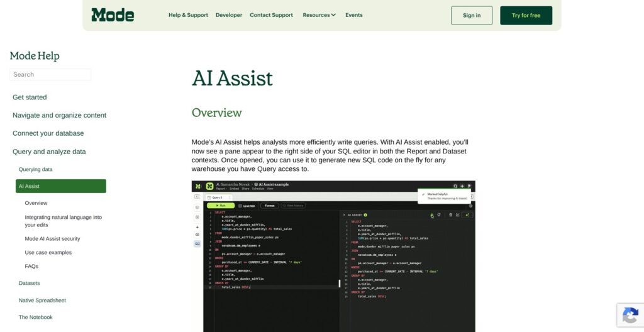Open Native Spreadsheet sidebar item
Image resolution: width=644 pixels, height=332 pixels.
(x=42, y=301)
